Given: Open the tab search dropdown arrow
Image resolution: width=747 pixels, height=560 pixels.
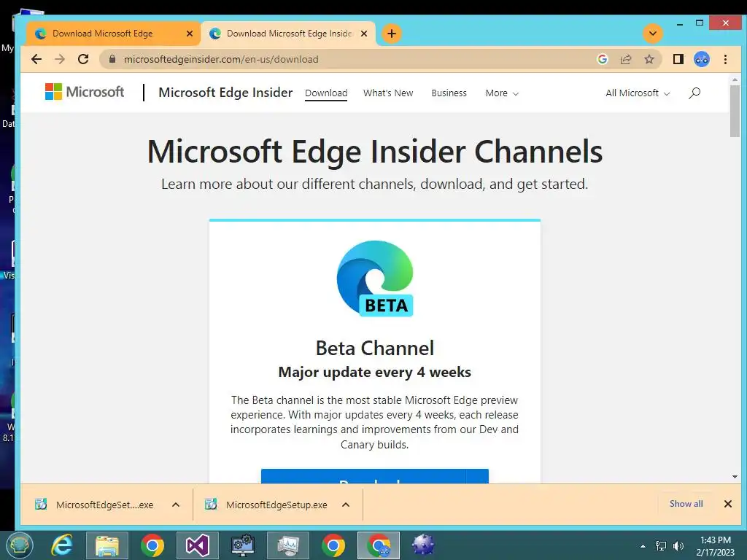Looking at the screenshot, I should click(x=653, y=34).
